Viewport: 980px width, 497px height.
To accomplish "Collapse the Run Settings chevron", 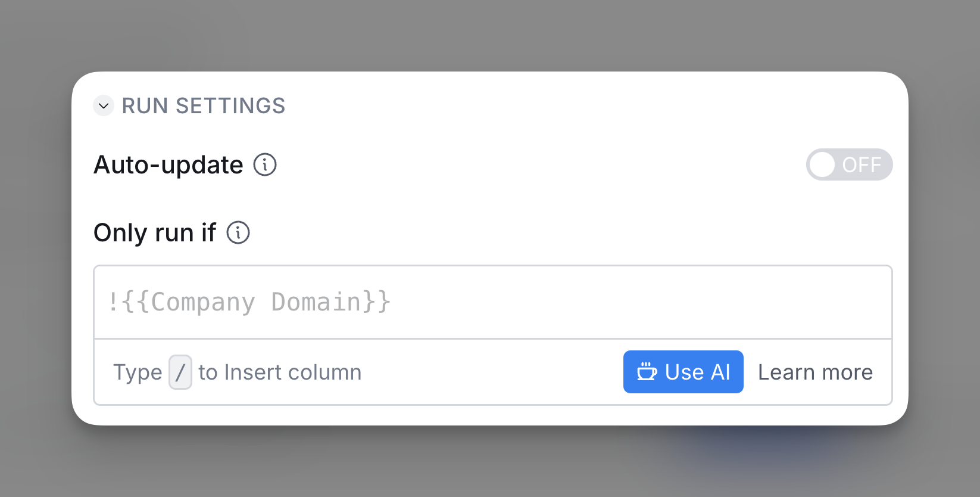I will coord(104,106).
